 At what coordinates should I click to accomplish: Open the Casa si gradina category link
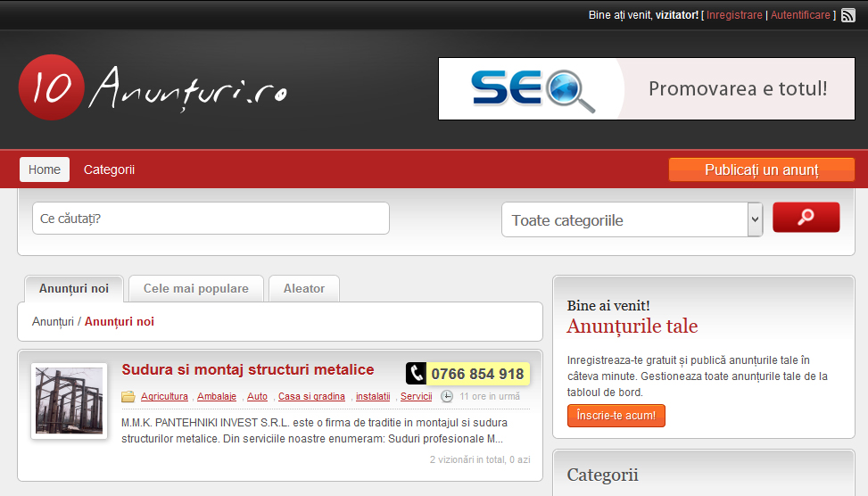[311, 396]
